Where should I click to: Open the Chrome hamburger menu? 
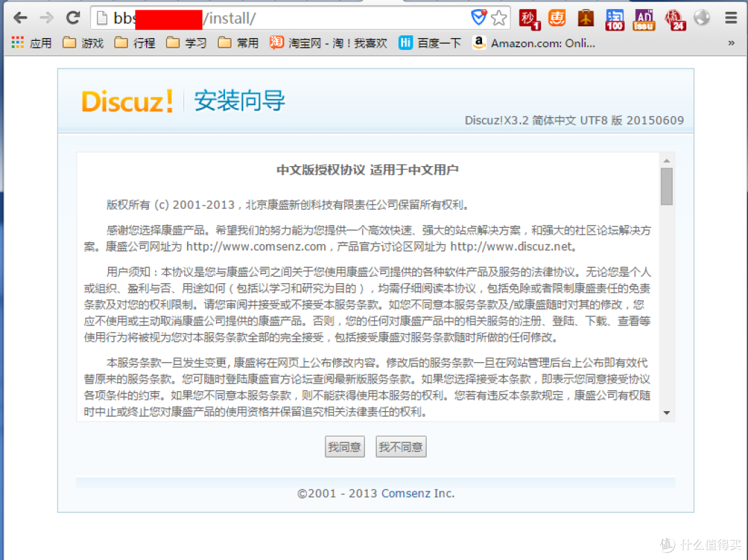click(x=731, y=18)
